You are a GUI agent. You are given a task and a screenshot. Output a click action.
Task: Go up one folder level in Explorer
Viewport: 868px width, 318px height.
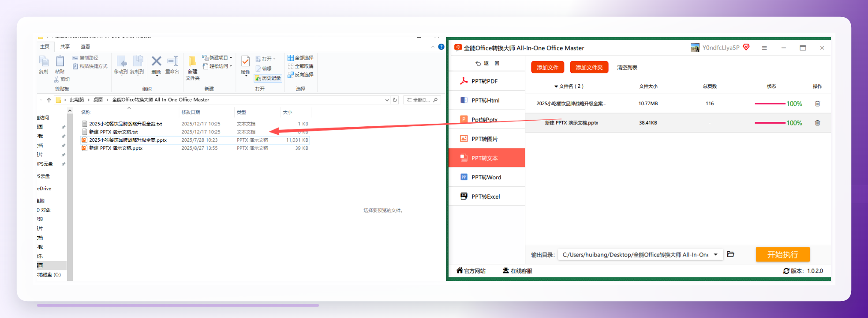[49, 100]
